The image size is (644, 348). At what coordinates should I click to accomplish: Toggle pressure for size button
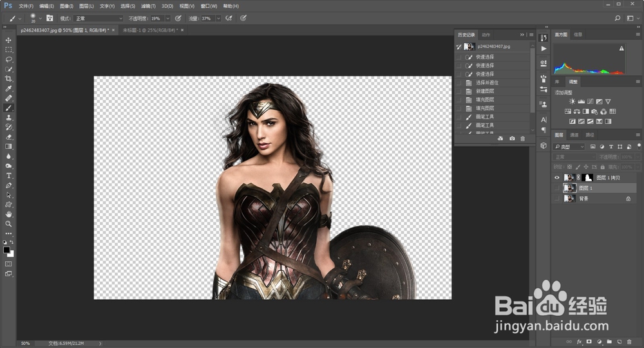(x=243, y=18)
